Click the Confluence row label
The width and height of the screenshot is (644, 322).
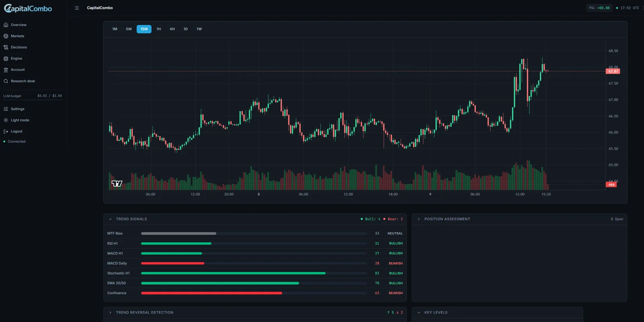[117, 293]
